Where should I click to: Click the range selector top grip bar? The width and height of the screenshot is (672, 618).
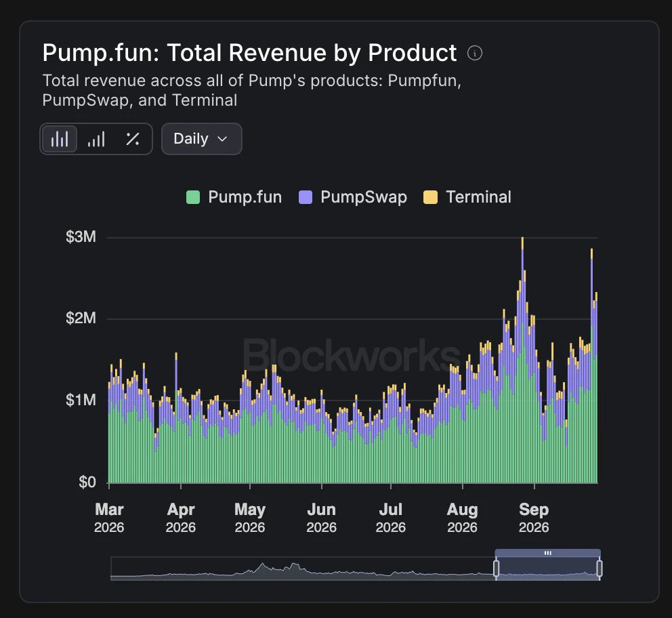click(x=548, y=553)
